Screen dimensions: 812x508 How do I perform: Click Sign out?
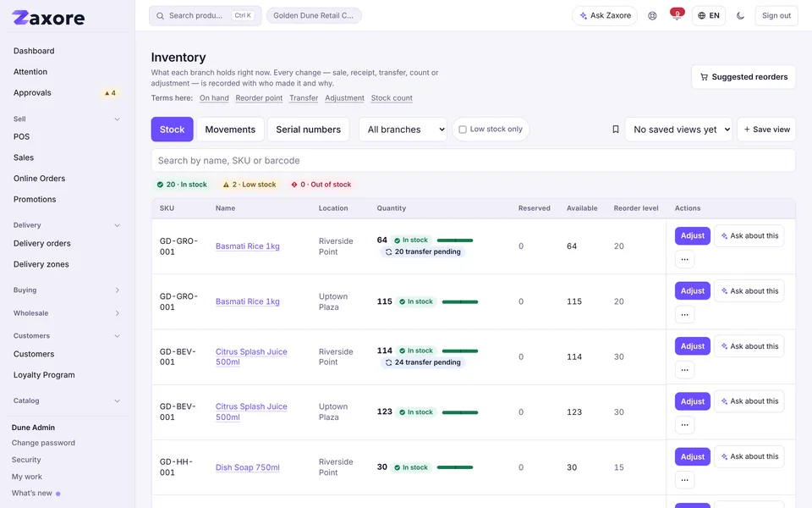pyautogui.click(x=776, y=15)
